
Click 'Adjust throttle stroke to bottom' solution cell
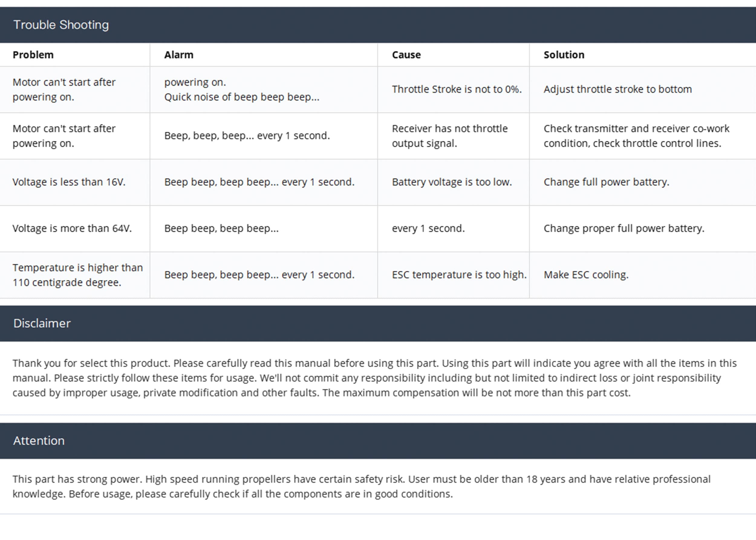(x=617, y=89)
